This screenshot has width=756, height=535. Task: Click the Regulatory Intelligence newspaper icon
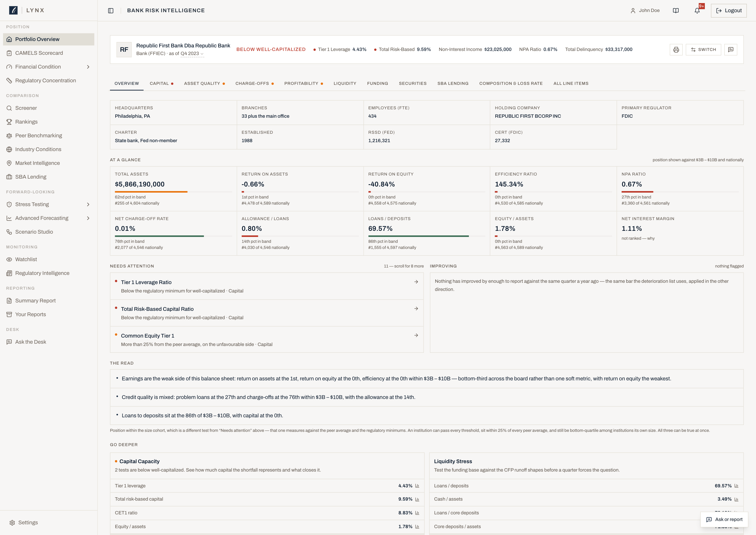[x=9, y=273]
